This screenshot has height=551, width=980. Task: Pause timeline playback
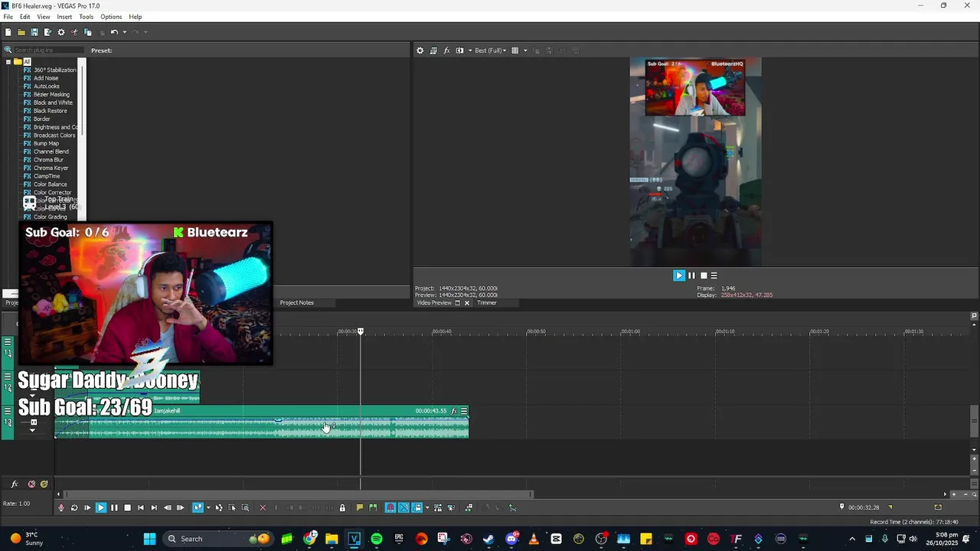114,507
